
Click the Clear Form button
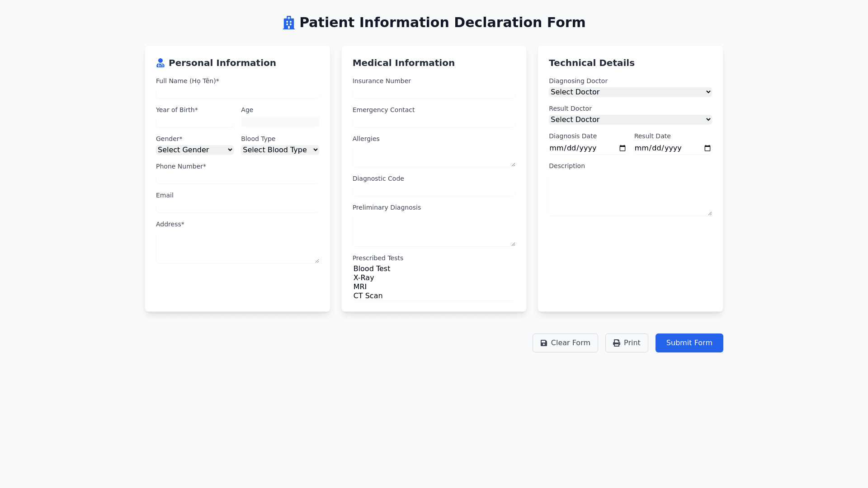[x=565, y=343]
